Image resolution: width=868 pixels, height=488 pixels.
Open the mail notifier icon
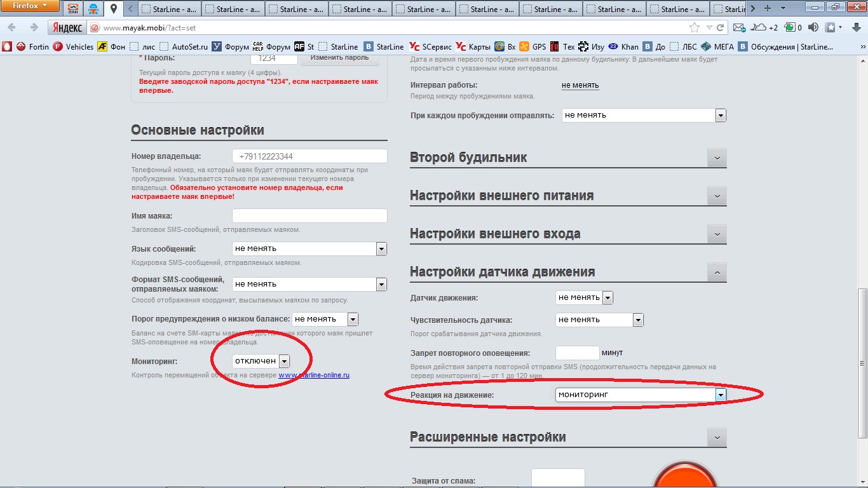tap(738, 28)
